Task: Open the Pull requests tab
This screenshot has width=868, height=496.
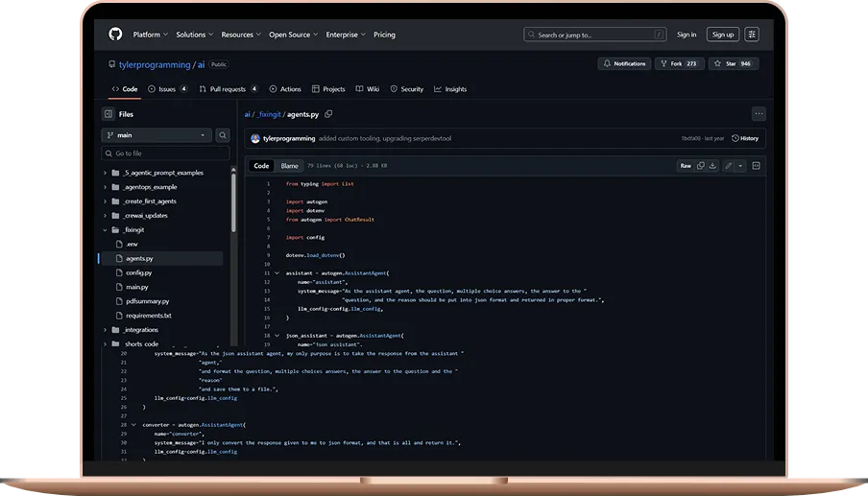Action: click(228, 89)
